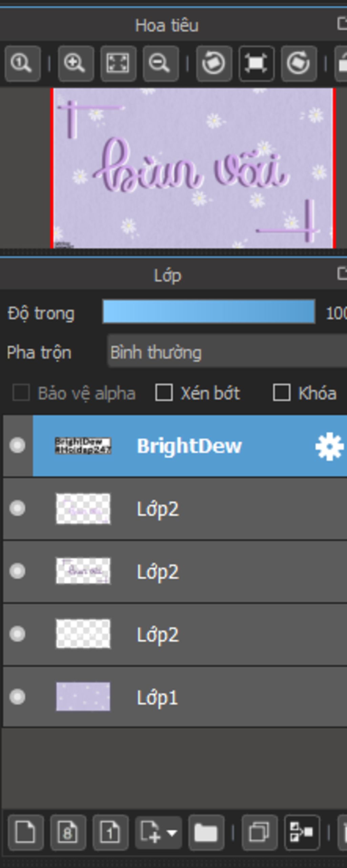Rotate canvas view clockwise

[x=299, y=63]
